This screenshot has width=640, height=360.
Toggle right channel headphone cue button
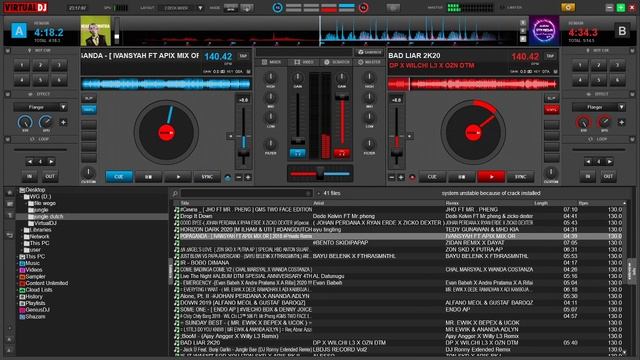point(342,153)
